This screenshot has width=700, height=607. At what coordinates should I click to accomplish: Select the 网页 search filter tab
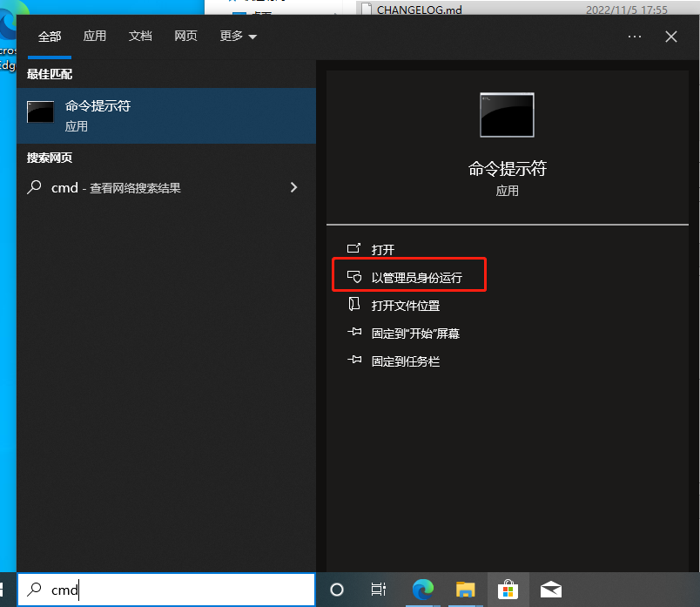(x=185, y=37)
